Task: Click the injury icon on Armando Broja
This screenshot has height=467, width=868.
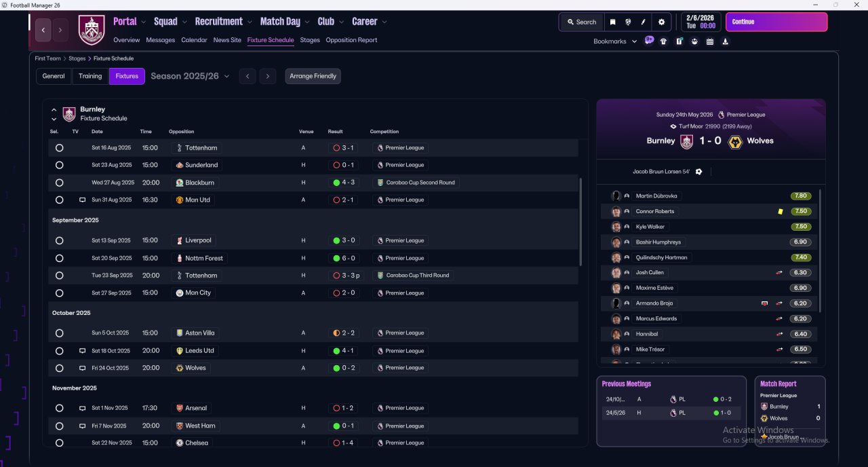Action: pyautogui.click(x=765, y=303)
